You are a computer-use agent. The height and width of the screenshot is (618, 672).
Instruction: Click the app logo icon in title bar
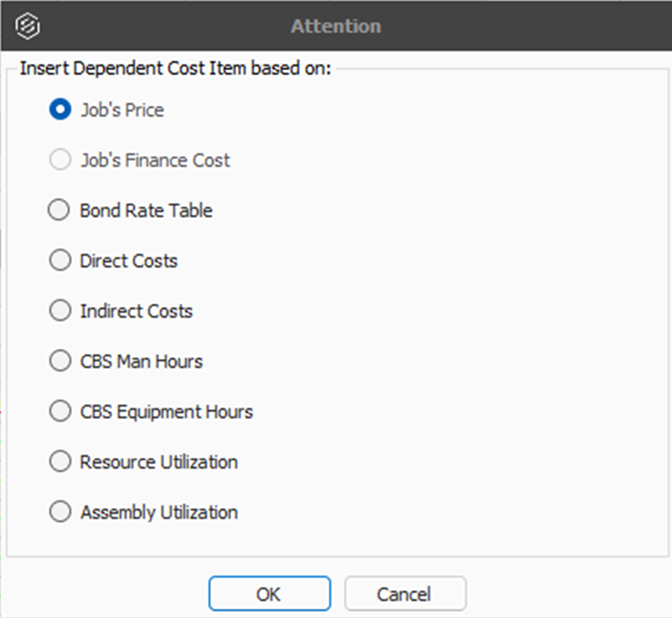pyautogui.click(x=28, y=26)
